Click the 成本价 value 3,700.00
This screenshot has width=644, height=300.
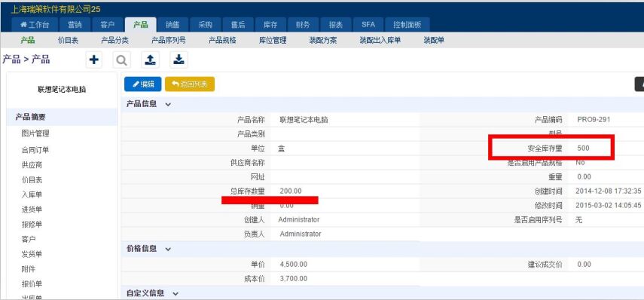pos(293,279)
